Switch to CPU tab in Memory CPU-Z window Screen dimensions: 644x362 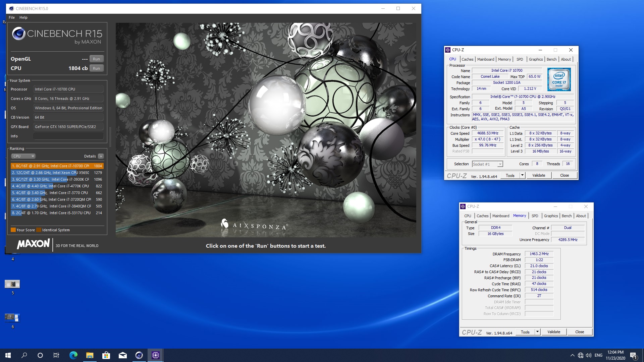point(468,216)
